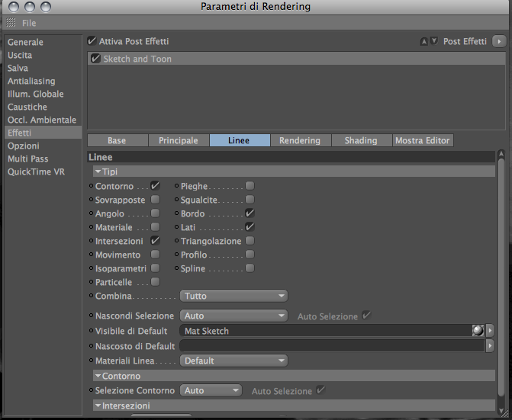512x420 pixels.
Task: Click the animation dot beside Materiali Linea
Action: pos(91,360)
